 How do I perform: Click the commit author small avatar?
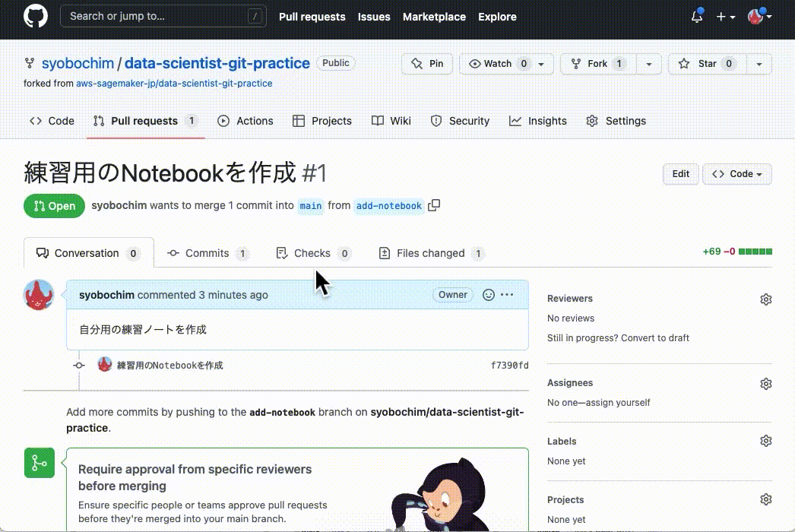(x=104, y=365)
